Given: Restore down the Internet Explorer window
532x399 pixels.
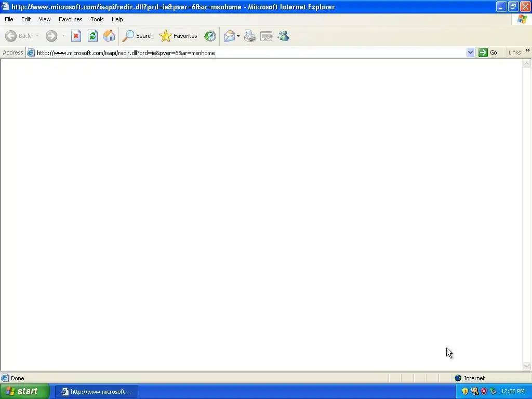Looking at the screenshot, I should click(x=513, y=7).
